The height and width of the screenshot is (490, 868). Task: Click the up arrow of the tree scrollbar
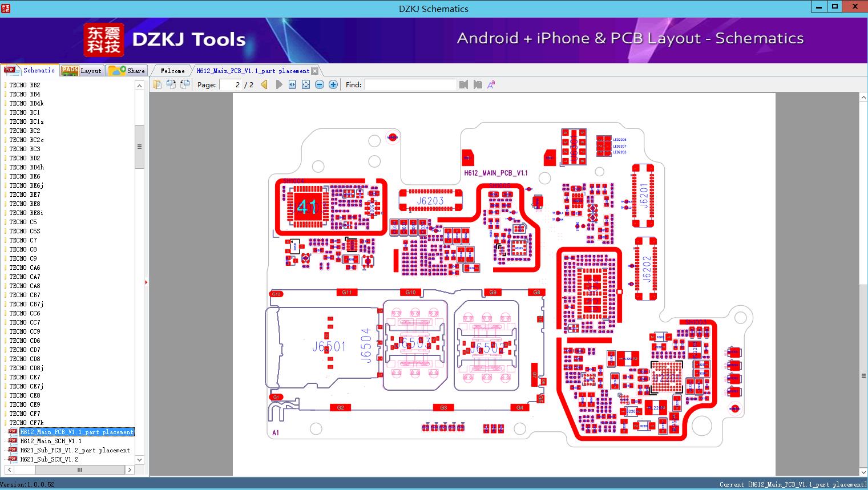pyautogui.click(x=139, y=86)
